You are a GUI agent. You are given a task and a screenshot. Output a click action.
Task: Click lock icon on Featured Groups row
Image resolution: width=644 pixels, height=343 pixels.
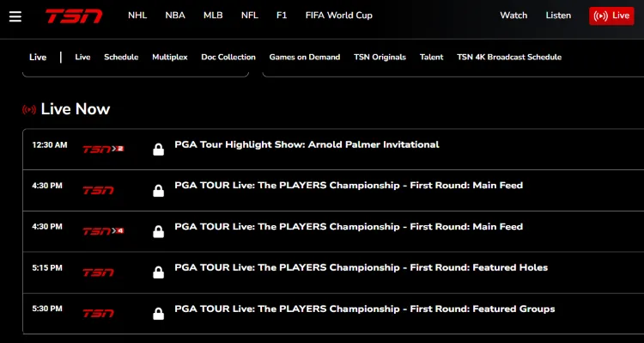click(159, 314)
